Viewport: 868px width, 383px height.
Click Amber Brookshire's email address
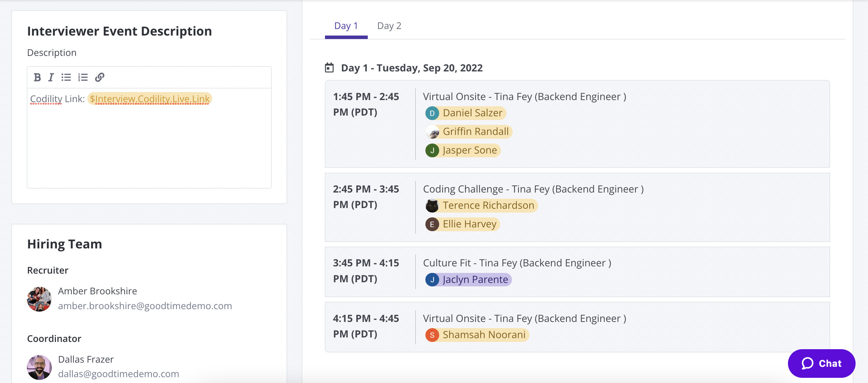(145, 306)
